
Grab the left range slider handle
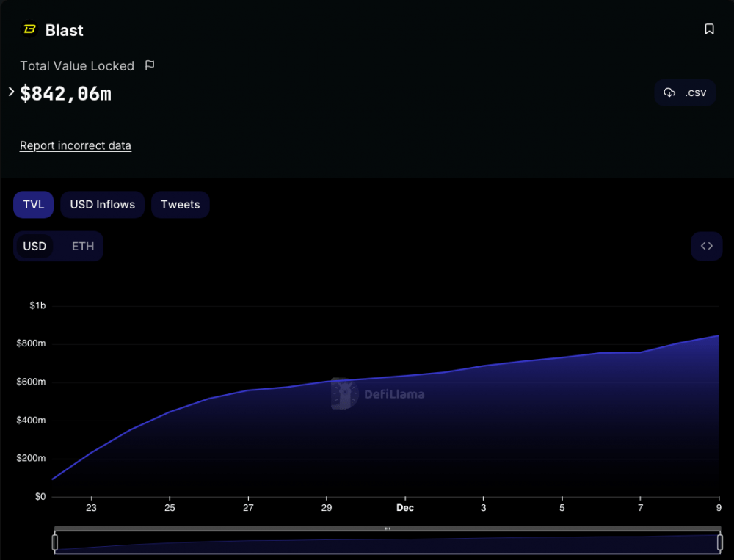[x=55, y=542]
